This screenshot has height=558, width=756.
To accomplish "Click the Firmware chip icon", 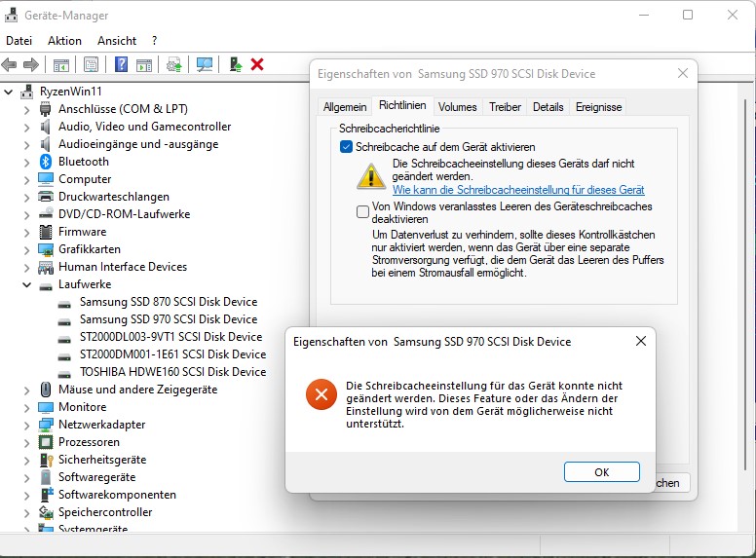I will (46, 232).
